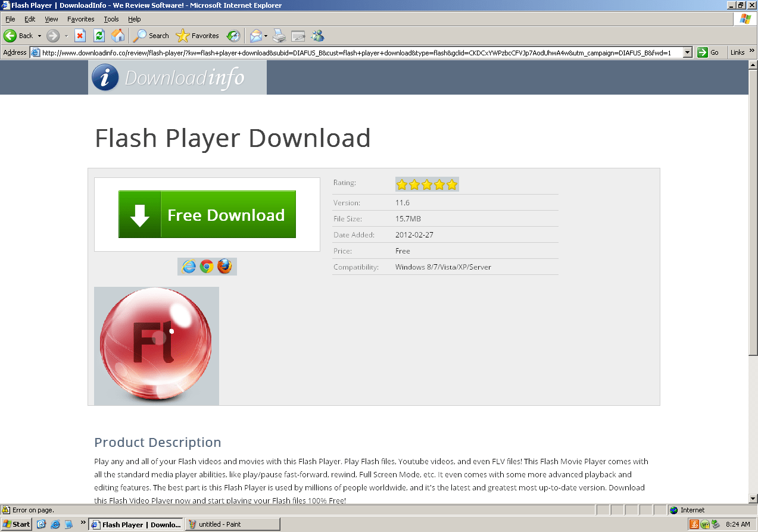Open the Messenger icon in toolbar

[317, 36]
